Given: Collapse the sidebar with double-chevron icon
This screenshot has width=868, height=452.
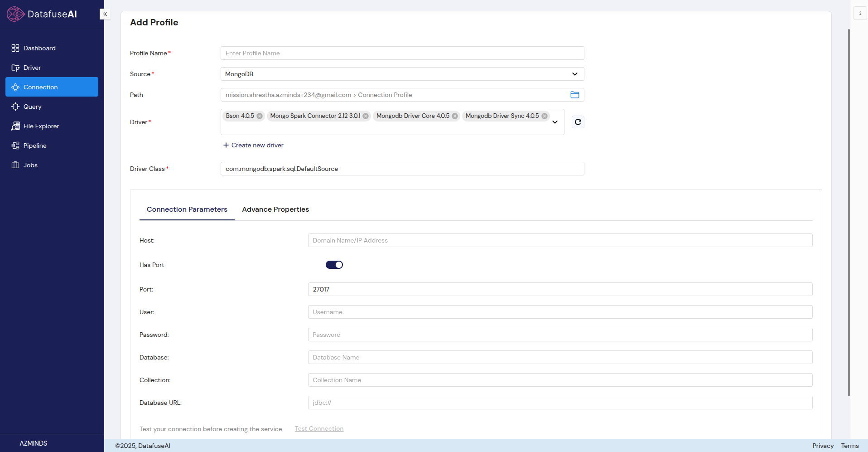Looking at the screenshot, I should tap(105, 14).
